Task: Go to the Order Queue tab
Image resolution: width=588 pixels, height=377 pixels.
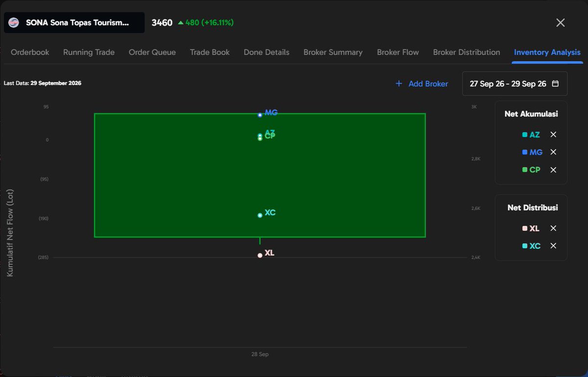Action: (152, 52)
